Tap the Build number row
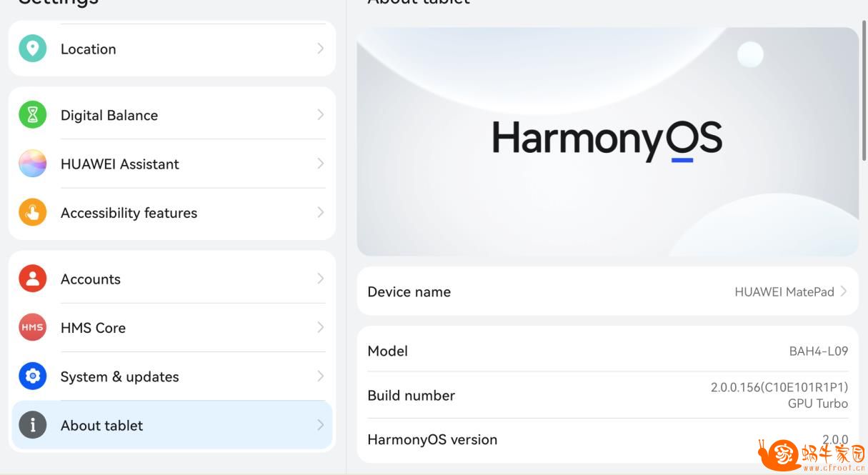Viewport: 868px width, 475px height. click(x=607, y=395)
